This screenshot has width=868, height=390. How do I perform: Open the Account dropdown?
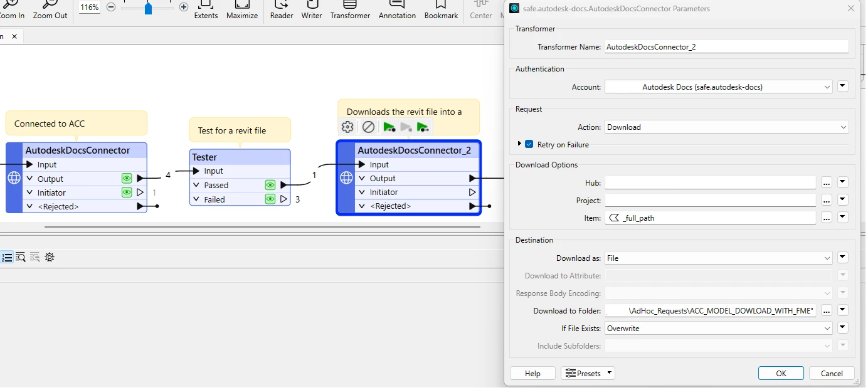pyautogui.click(x=719, y=87)
